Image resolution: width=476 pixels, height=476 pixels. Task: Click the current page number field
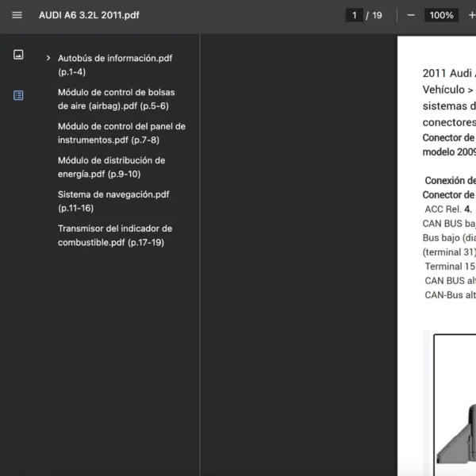(x=355, y=15)
